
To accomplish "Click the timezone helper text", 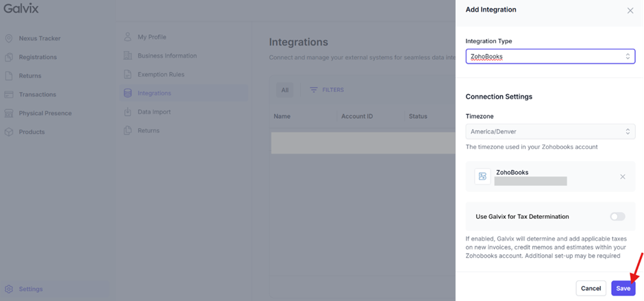I will pyautogui.click(x=532, y=147).
